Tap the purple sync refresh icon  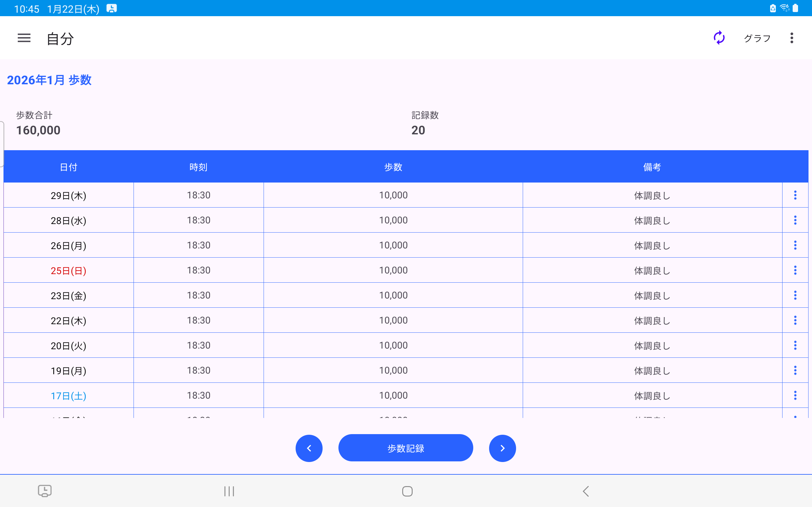coord(719,38)
